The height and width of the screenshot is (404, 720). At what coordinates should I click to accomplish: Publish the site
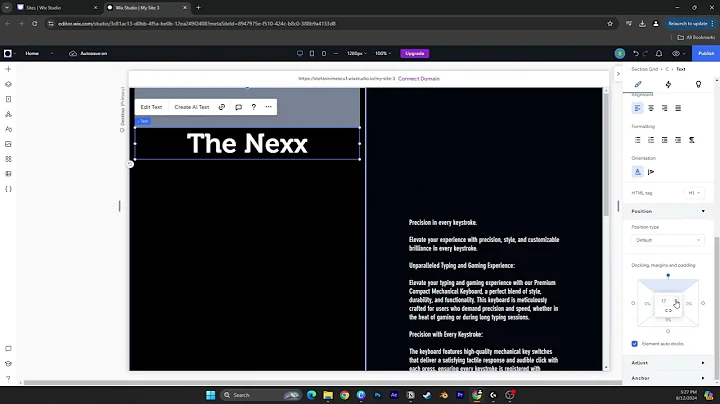tap(706, 53)
